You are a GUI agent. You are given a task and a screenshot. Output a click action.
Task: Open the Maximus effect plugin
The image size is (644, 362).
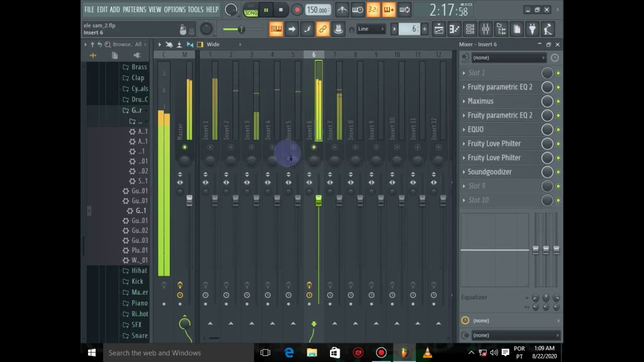tap(480, 101)
